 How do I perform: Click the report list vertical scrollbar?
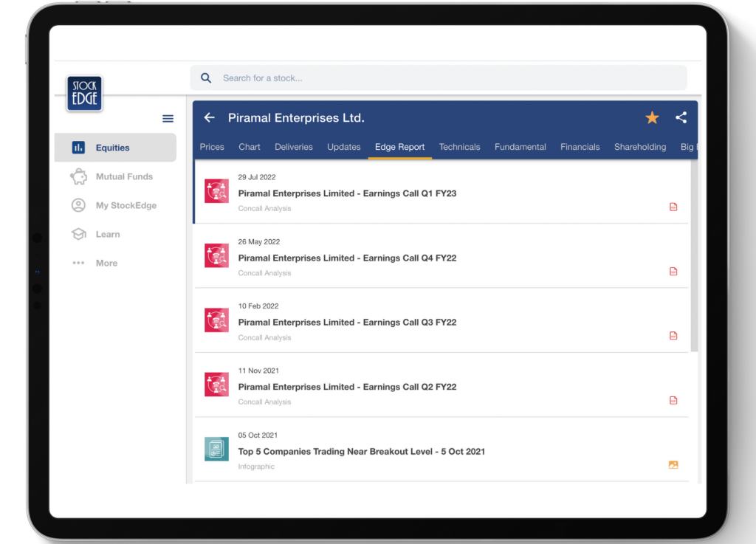click(x=694, y=255)
